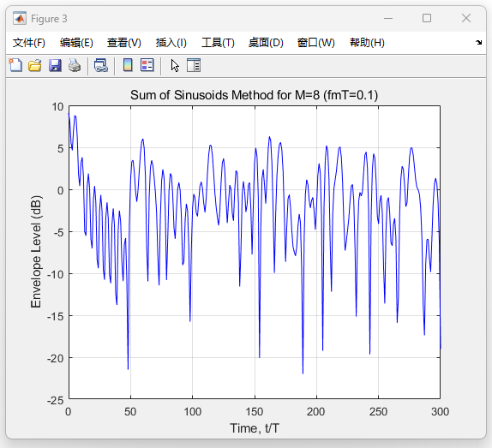Open the 编辑(E) menu
Image resolution: width=492 pixels, height=448 pixels.
(x=76, y=43)
